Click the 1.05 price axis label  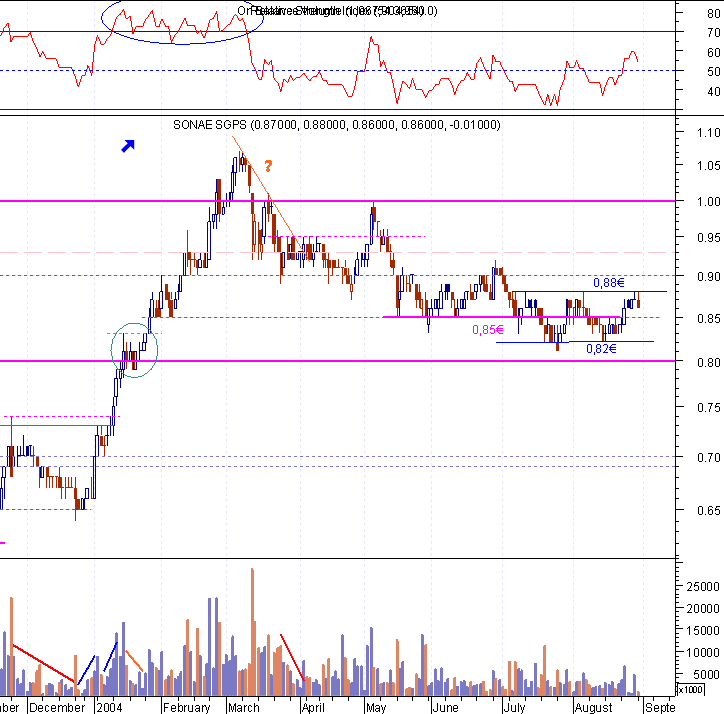coord(708,165)
